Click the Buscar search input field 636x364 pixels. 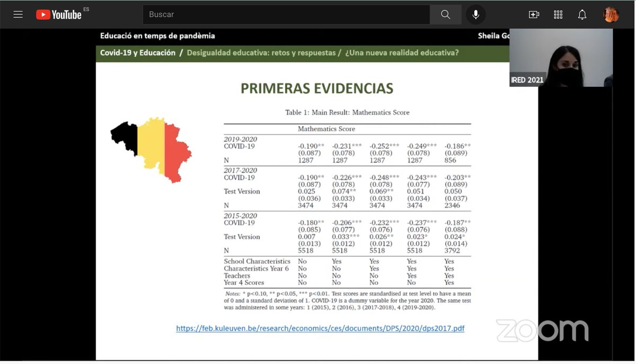[286, 14]
